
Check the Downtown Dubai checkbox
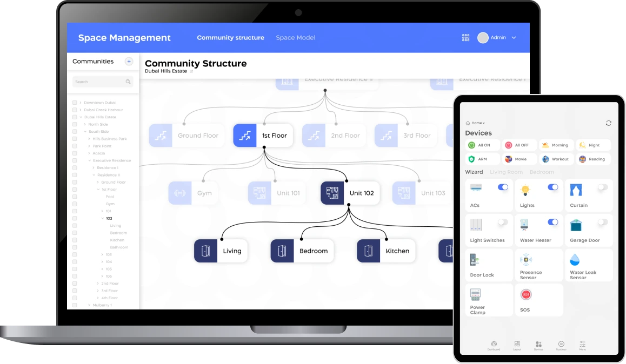click(75, 103)
